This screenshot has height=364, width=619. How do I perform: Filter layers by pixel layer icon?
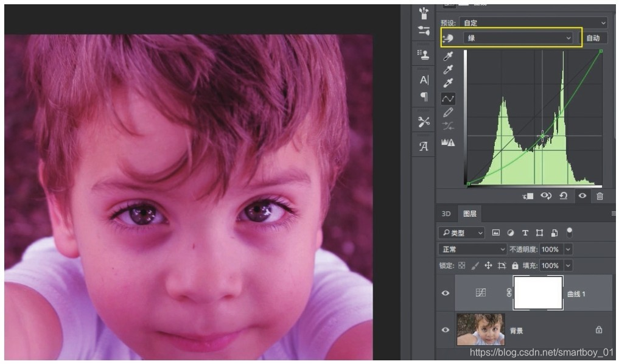pos(496,233)
